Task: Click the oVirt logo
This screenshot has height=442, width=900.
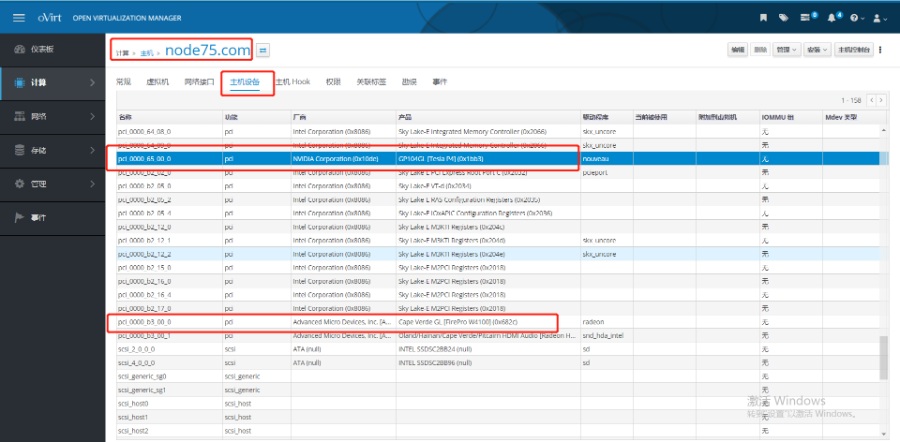Action: 49,17
